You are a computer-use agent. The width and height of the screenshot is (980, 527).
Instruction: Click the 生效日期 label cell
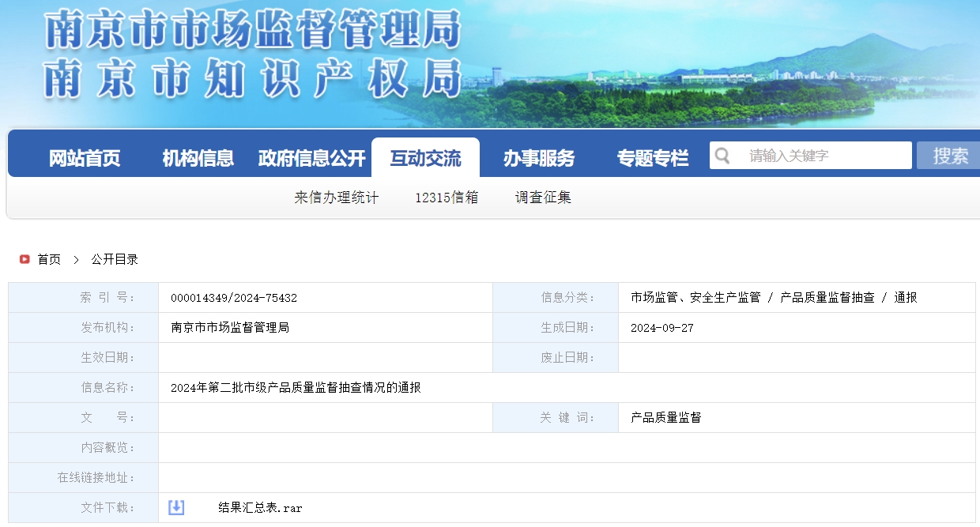[x=84, y=358]
